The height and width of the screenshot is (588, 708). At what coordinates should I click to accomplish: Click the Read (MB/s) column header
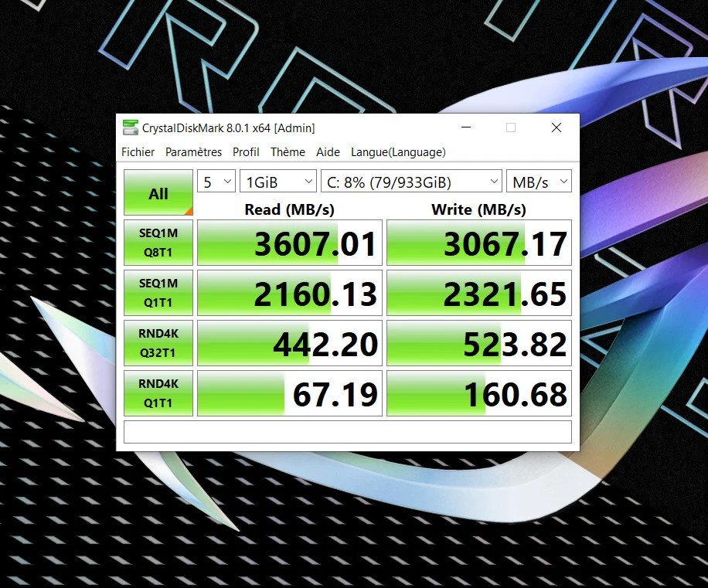pos(289,209)
